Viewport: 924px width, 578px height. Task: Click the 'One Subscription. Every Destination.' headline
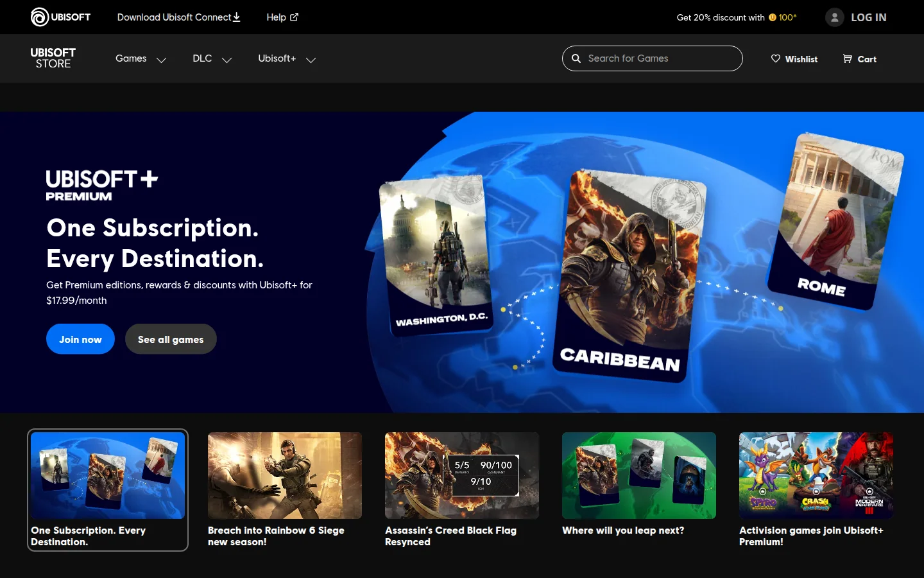[155, 243]
